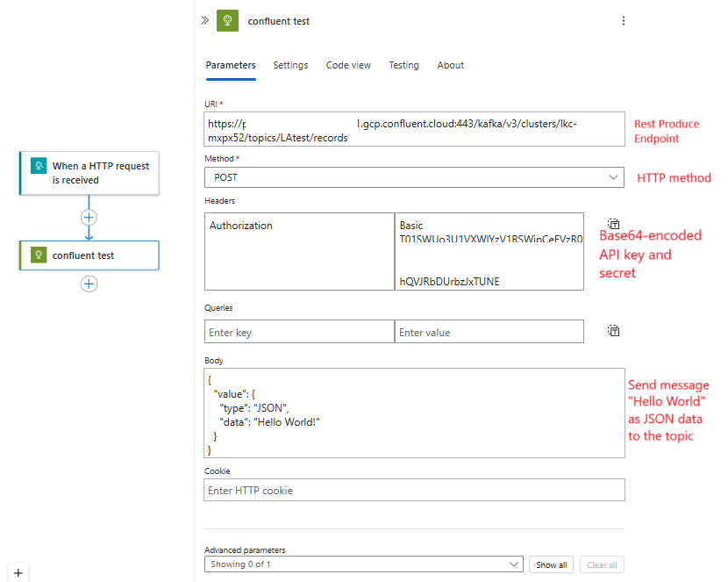Screen dimensions: 728x582
Task: Click the Queries Enter value field
Action: coord(489,332)
